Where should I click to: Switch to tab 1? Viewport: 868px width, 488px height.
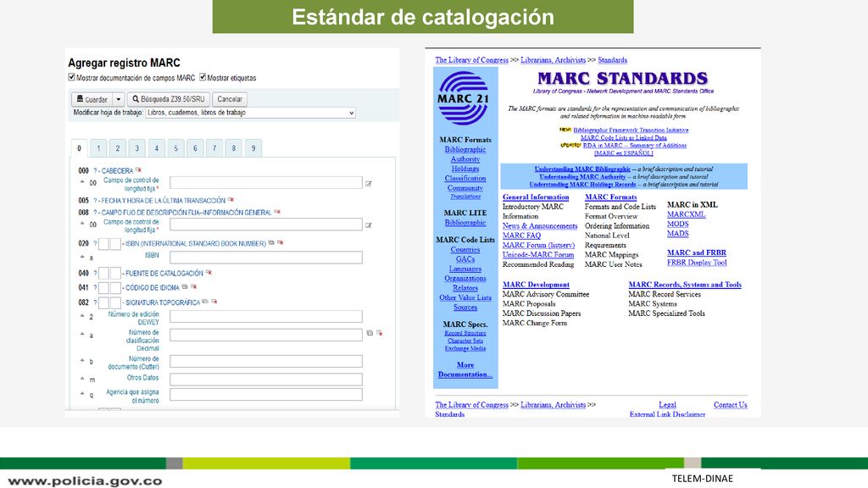click(98, 148)
